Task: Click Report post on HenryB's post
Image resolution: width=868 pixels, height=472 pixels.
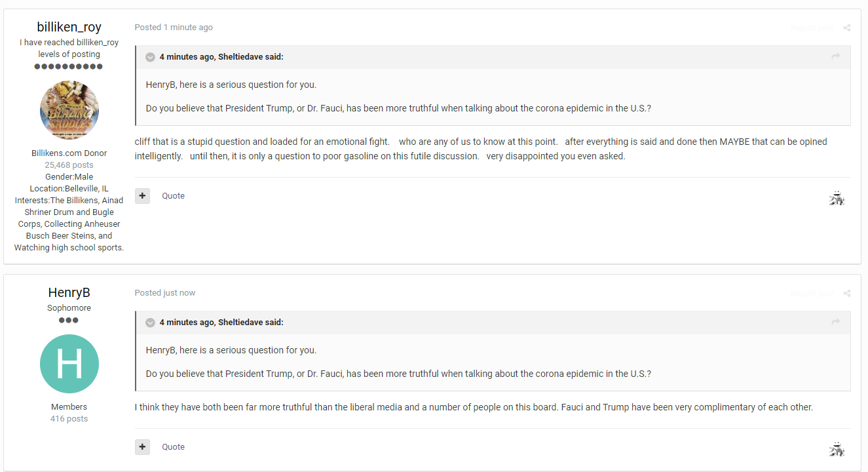Action: (x=812, y=293)
